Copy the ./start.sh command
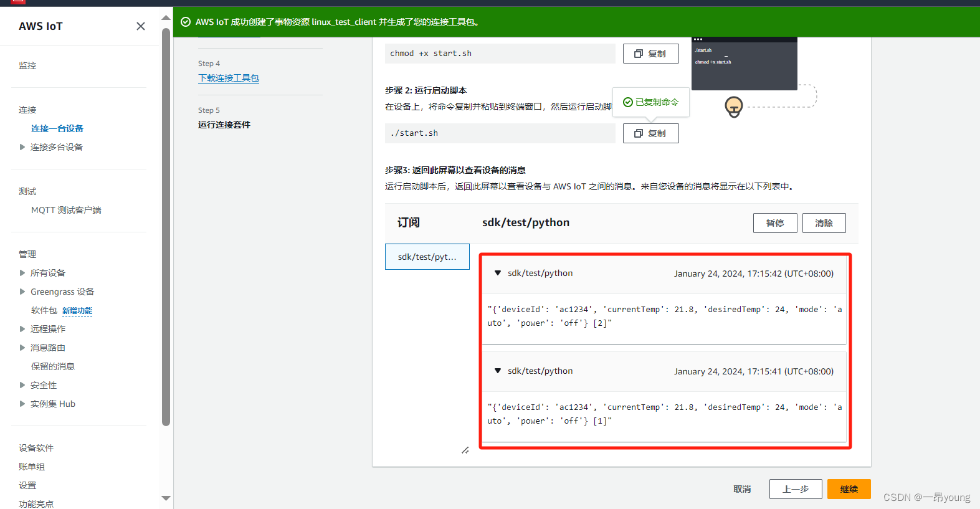The height and width of the screenshot is (509, 980). pos(650,133)
